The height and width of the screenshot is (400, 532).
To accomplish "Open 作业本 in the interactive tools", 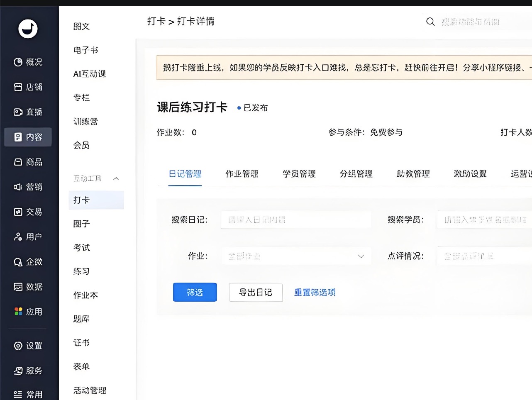I will (x=85, y=295).
